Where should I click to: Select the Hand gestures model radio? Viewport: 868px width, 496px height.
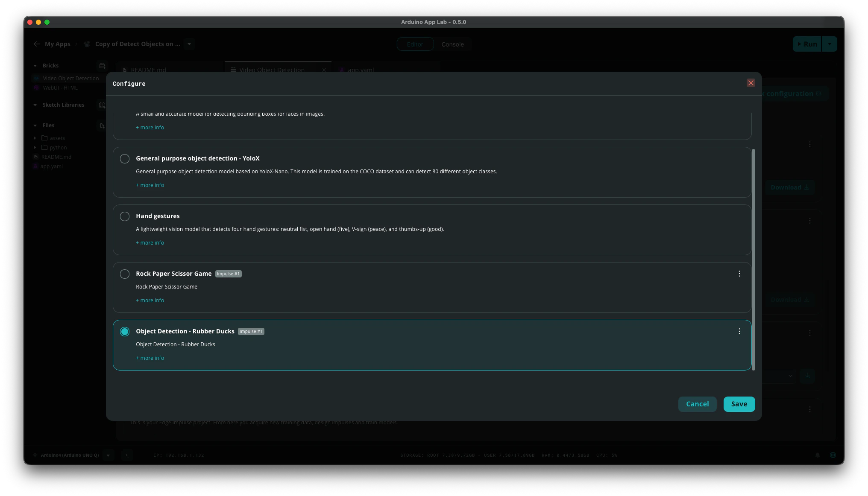125,216
